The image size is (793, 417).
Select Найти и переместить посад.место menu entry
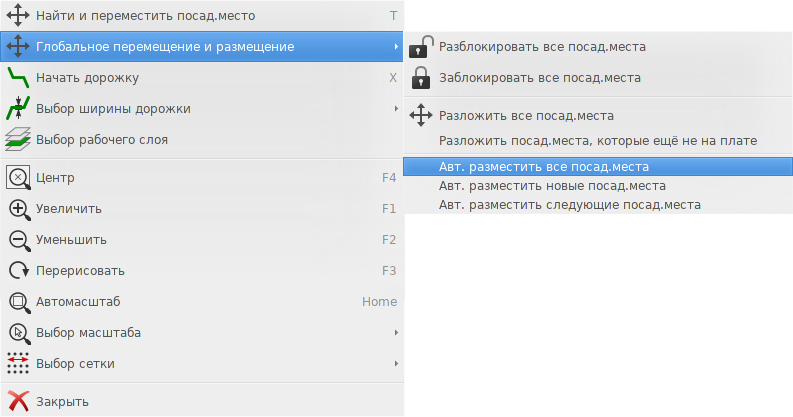tap(202, 16)
